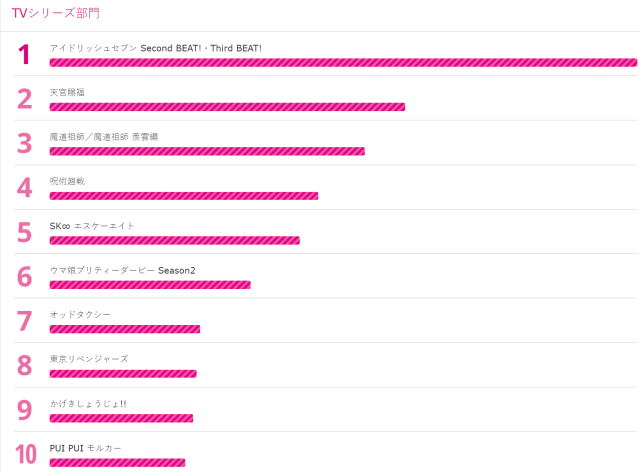640x473 pixels.
Task: Click the vote bar under PUI PUI モルカー
Action: click(117, 462)
